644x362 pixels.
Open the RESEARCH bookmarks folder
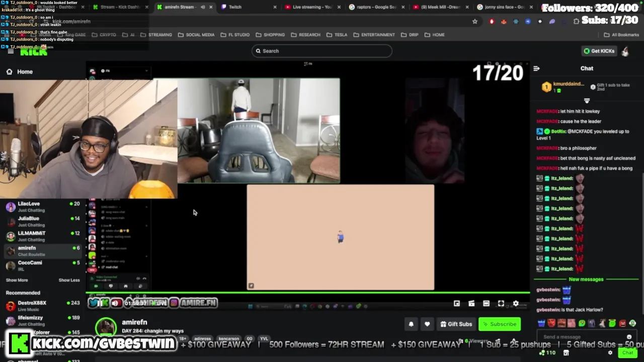(x=305, y=35)
